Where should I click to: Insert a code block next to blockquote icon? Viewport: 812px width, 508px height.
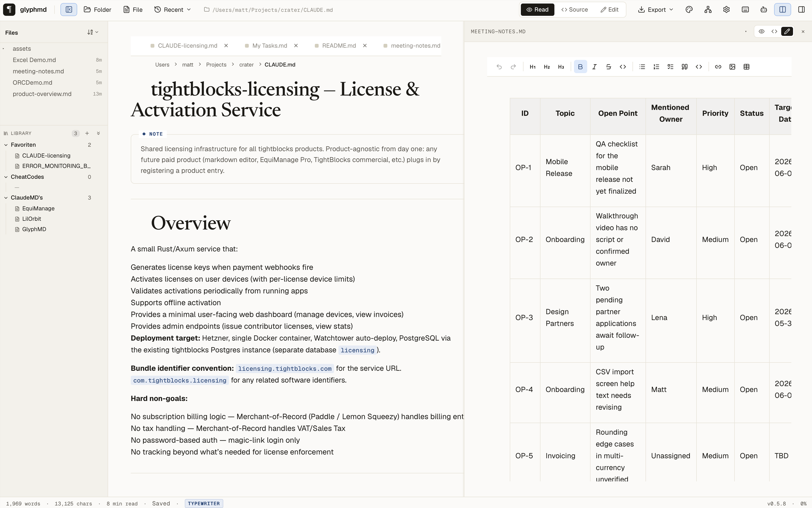[x=699, y=67]
